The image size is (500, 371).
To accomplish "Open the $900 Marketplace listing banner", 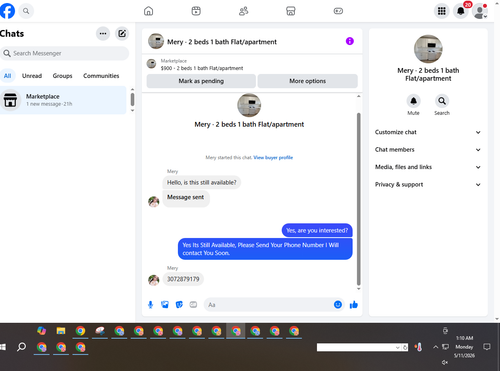I will (x=202, y=64).
